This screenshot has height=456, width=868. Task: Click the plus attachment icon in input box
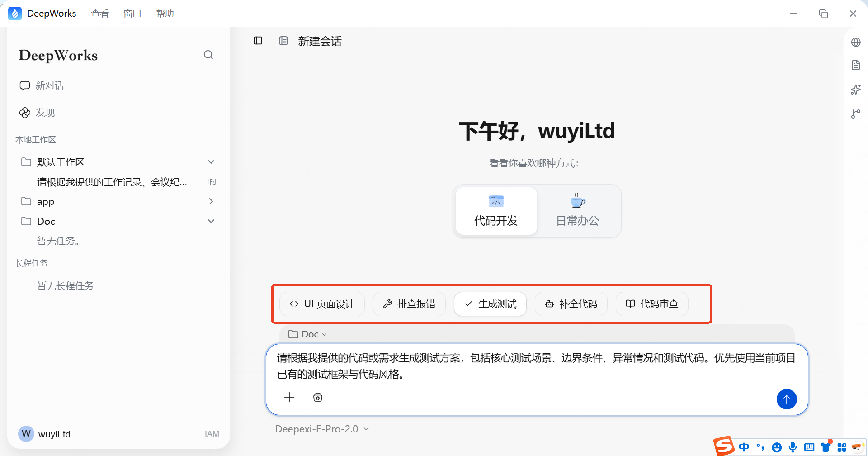tap(289, 397)
